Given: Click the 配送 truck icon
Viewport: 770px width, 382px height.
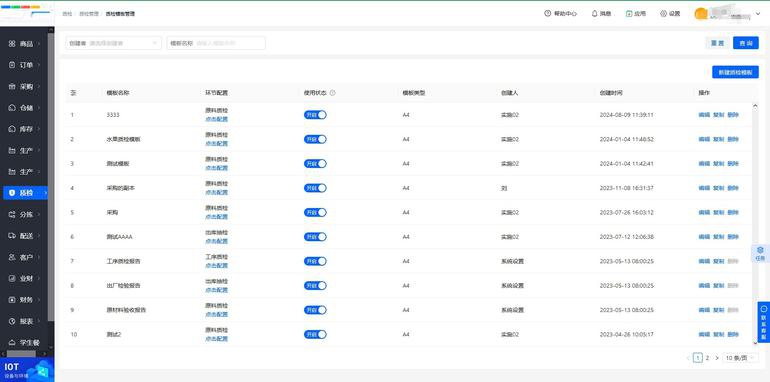Looking at the screenshot, I should click(12, 236).
